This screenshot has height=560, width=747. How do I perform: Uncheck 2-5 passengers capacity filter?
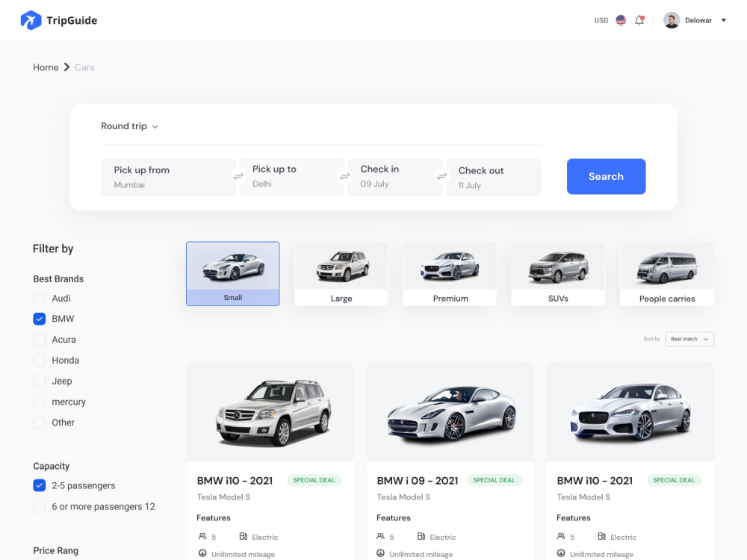coord(40,485)
